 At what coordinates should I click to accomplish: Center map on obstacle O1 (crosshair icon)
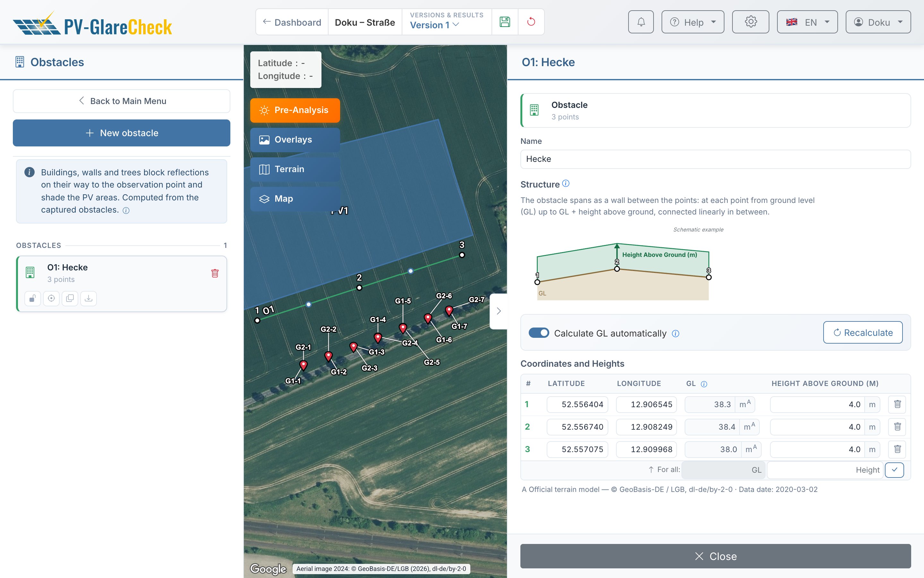(51, 298)
